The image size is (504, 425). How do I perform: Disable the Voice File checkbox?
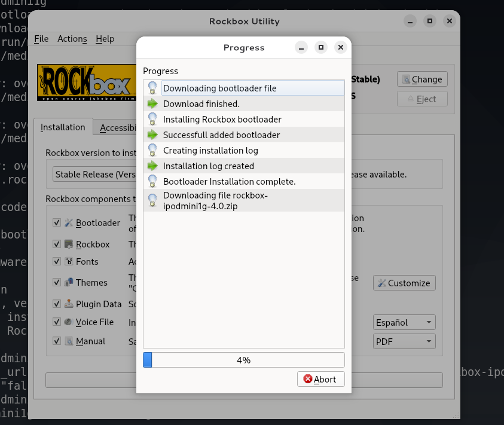[57, 322]
